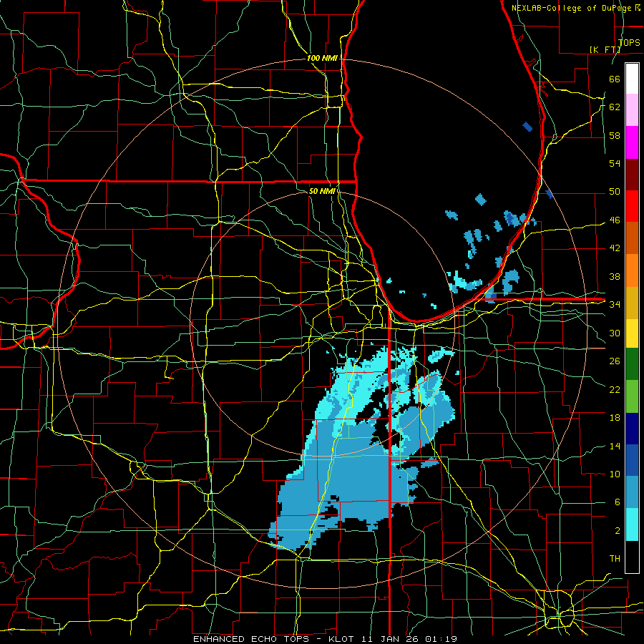Click the navy 18 kft legend swatch
Image resolution: width=644 pixels, height=644 pixels.
(632, 429)
